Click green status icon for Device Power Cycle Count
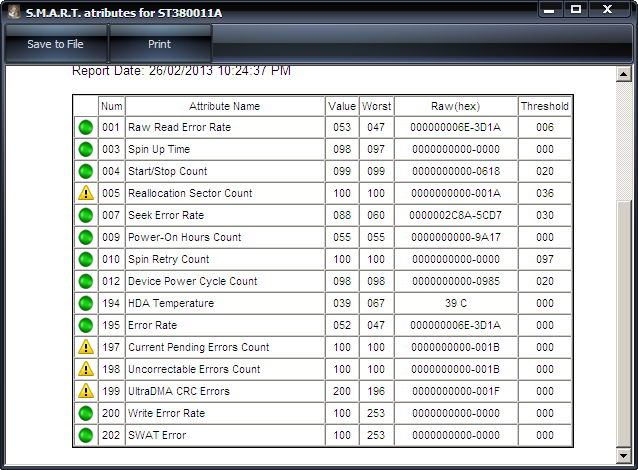Screen dimensions: 638x470 click(x=86, y=281)
